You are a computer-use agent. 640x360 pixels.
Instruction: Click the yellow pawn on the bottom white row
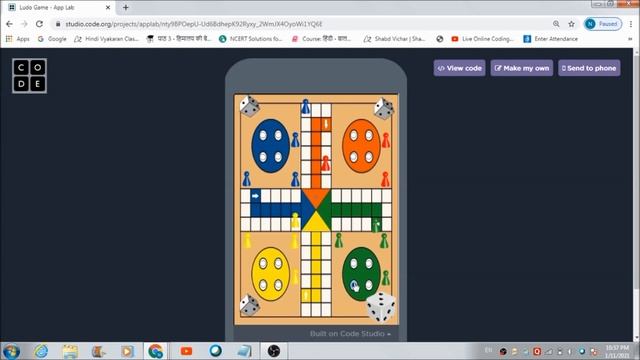tap(295, 221)
